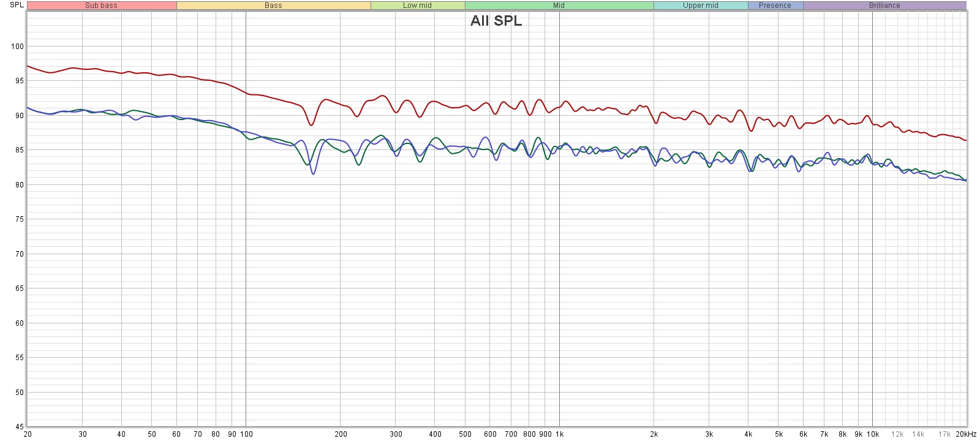980x441 pixels.
Task: Click the 200 Hz axis label
Action: click(341, 434)
